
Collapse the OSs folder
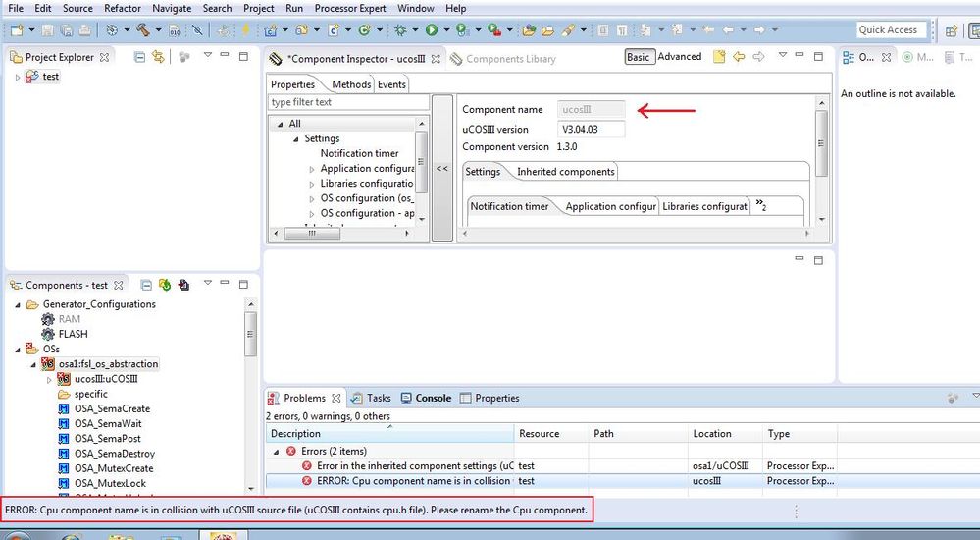pyautogui.click(x=18, y=350)
